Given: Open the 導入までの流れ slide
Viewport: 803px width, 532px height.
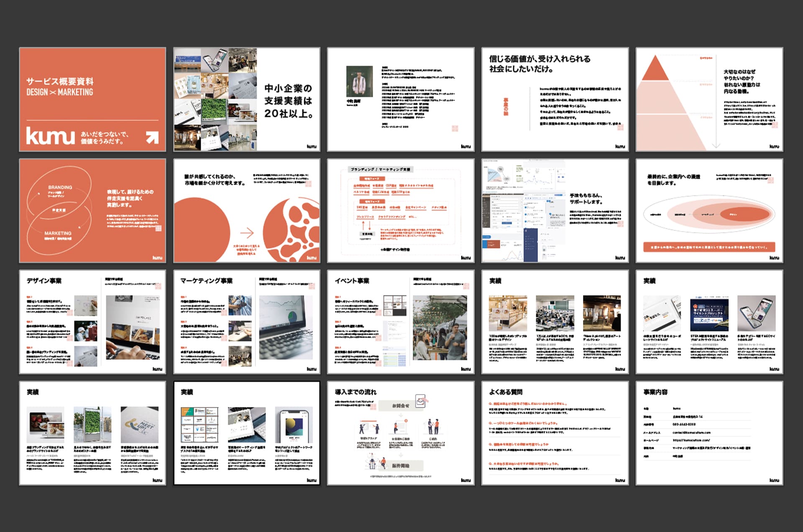Looking at the screenshot, I should pyautogui.click(x=401, y=433).
